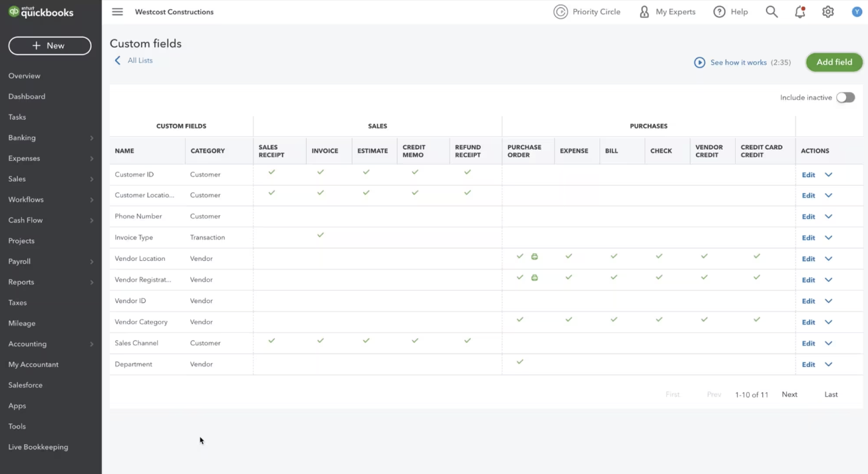Click the Help question mark icon
This screenshot has width=868, height=474.
pos(719,12)
